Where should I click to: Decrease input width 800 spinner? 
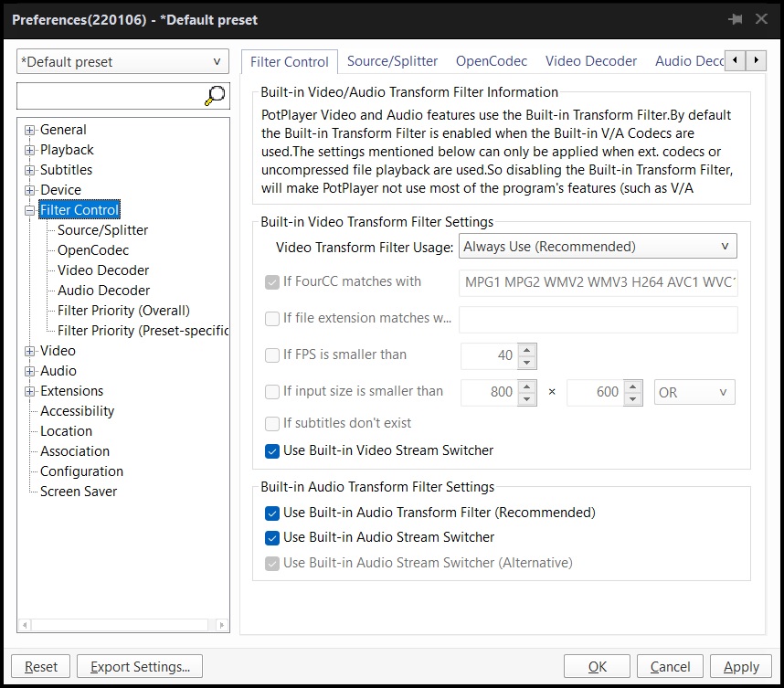[x=526, y=398]
